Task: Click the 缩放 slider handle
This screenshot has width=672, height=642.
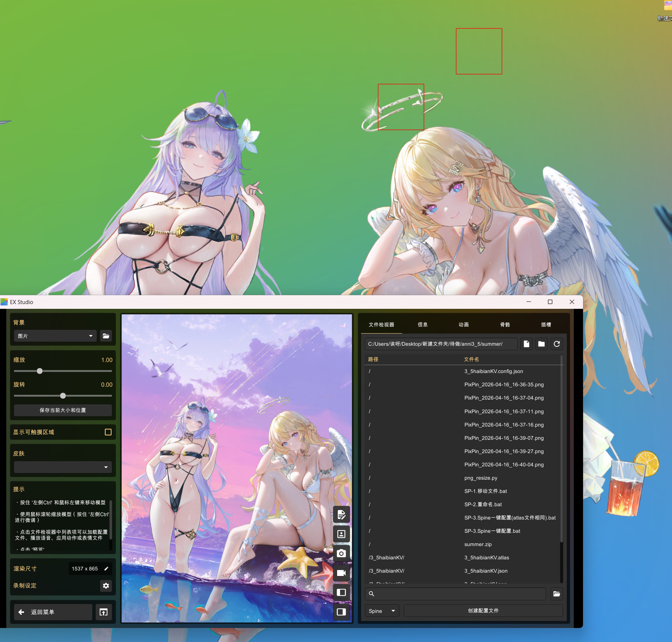Action: tap(40, 371)
